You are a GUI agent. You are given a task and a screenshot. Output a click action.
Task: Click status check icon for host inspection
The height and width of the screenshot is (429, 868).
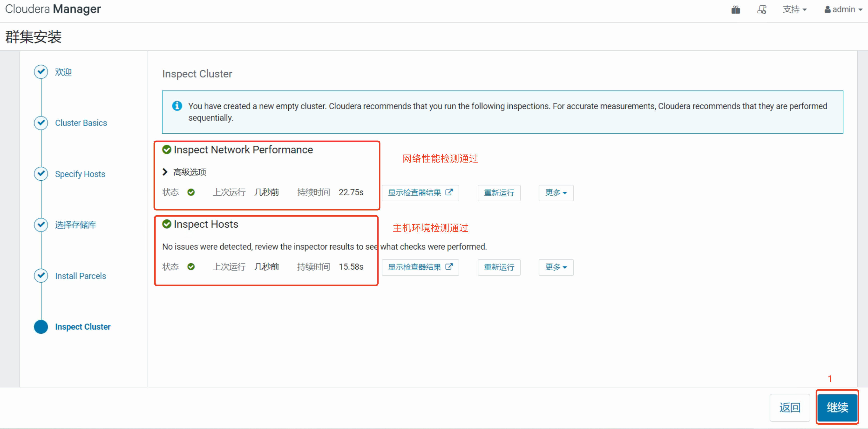click(191, 267)
